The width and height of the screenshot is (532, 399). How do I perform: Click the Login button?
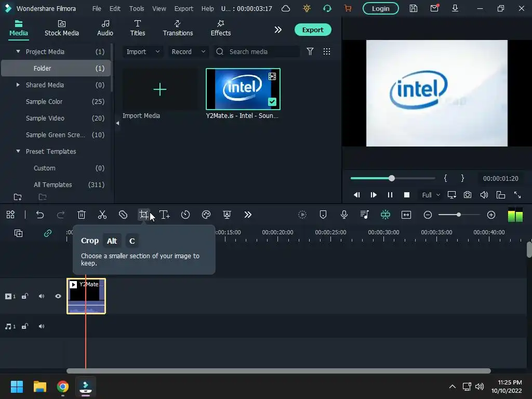point(380,8)
